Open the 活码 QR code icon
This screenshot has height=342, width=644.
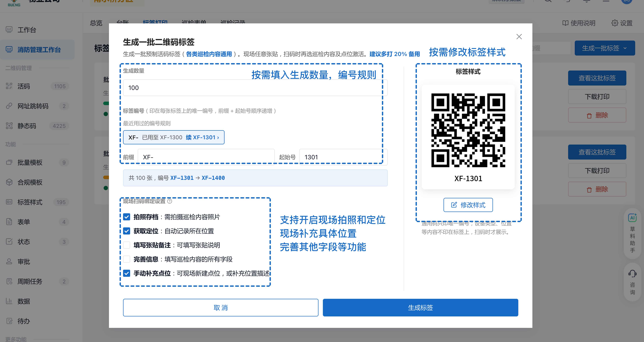click(9, 86)
